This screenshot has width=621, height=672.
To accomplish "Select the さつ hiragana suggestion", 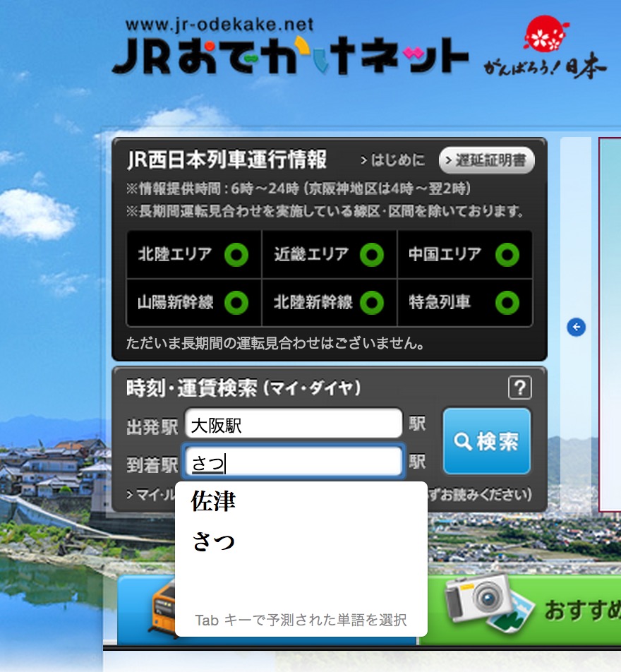I will point(301,541).
